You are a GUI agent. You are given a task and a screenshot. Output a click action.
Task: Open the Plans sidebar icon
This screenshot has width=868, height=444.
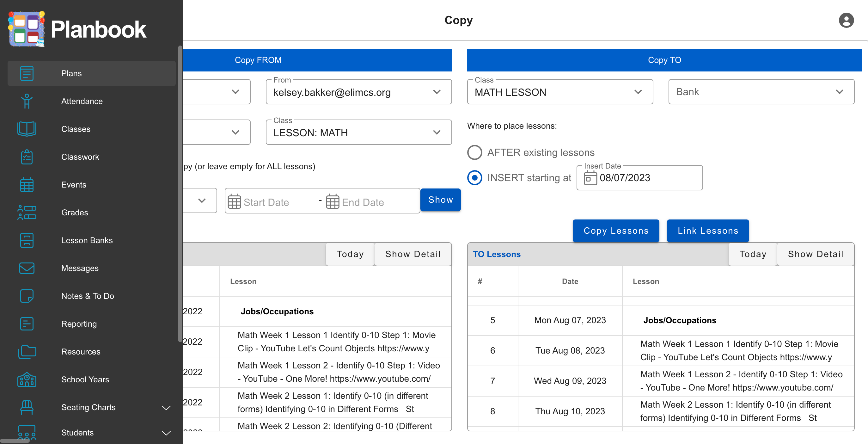click(x=27, y=73)
